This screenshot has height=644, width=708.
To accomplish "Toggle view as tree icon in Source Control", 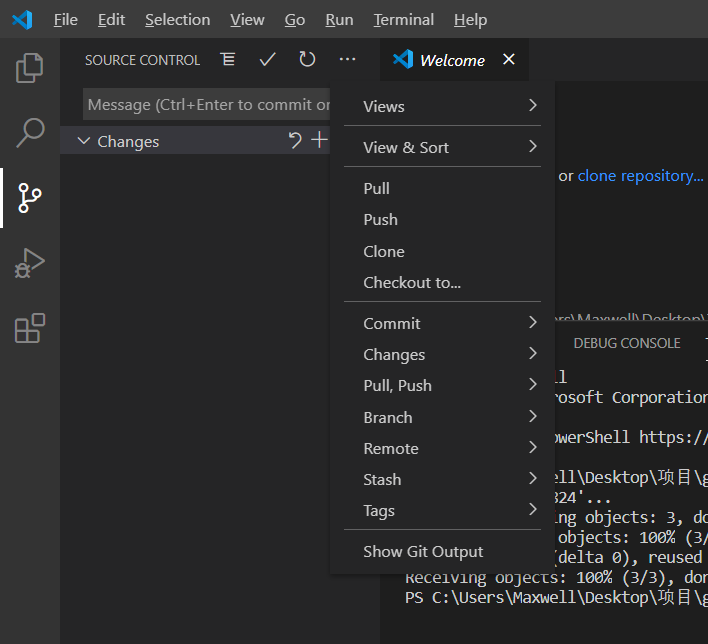I will coord(228,60).
